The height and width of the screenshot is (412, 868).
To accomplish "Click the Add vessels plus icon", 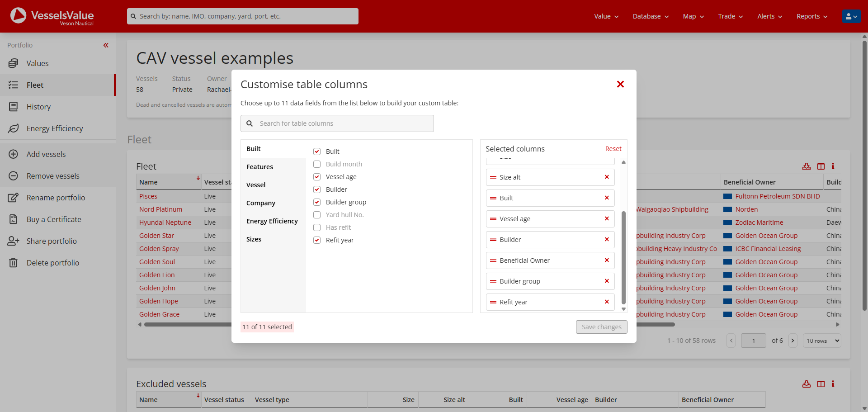I will pos(14,154).
